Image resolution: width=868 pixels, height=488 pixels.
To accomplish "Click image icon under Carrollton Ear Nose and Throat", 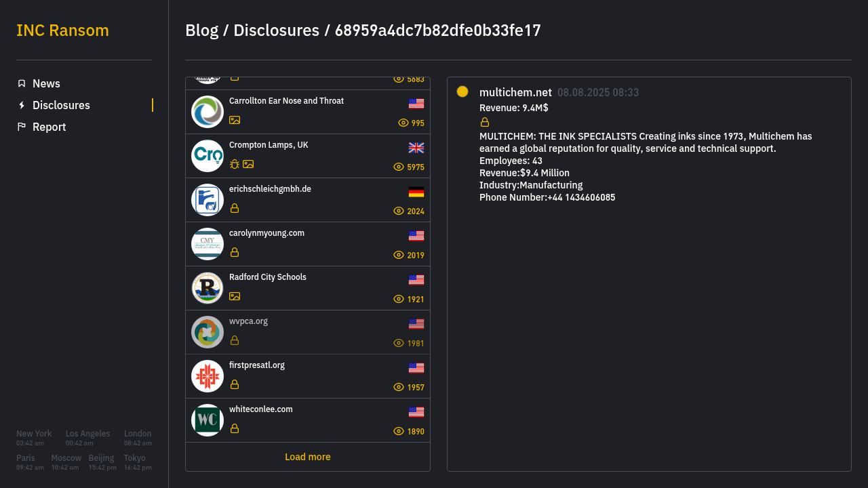I will 235,120.
